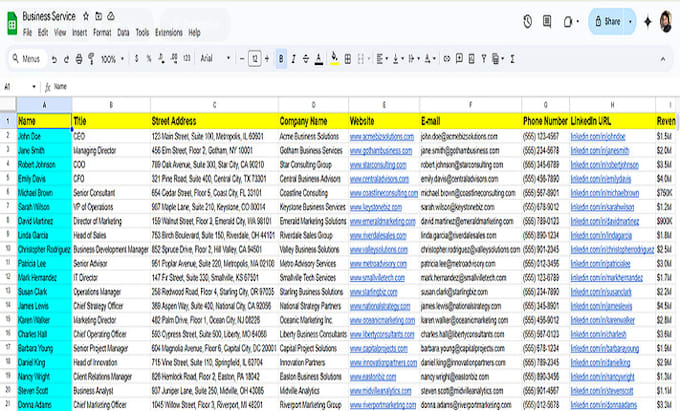Expand merge cells options arrow

(x=369, y=59)
